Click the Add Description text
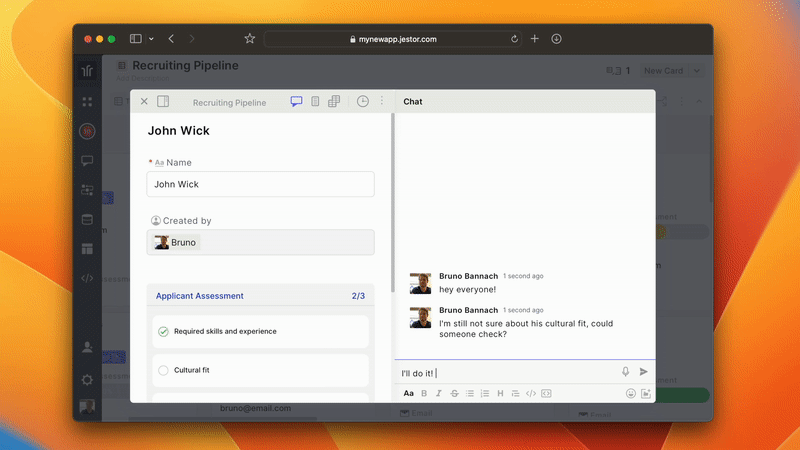Image resolution: width=800 pixels, height=450 pixels. (142, 79)
